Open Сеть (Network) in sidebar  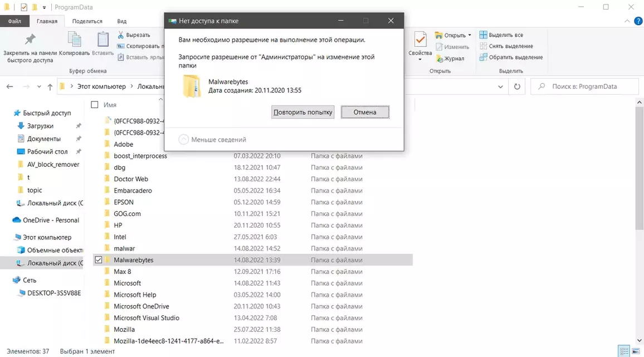(x=25, y=280)
